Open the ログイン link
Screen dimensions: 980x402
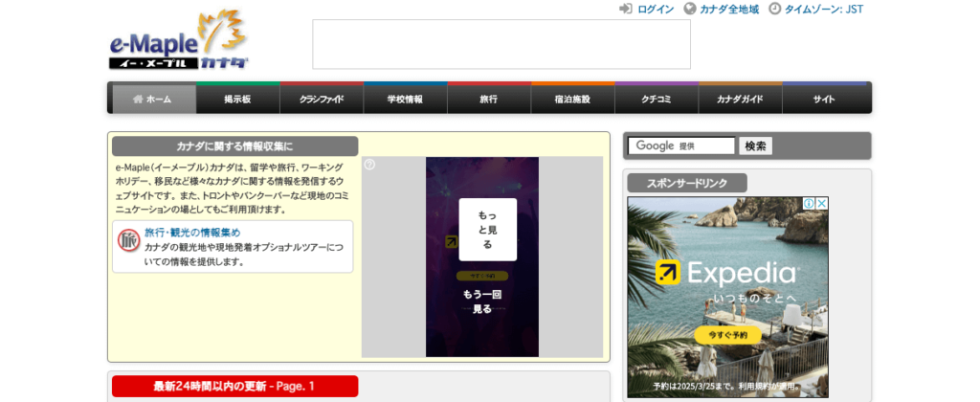click(656, 9)
